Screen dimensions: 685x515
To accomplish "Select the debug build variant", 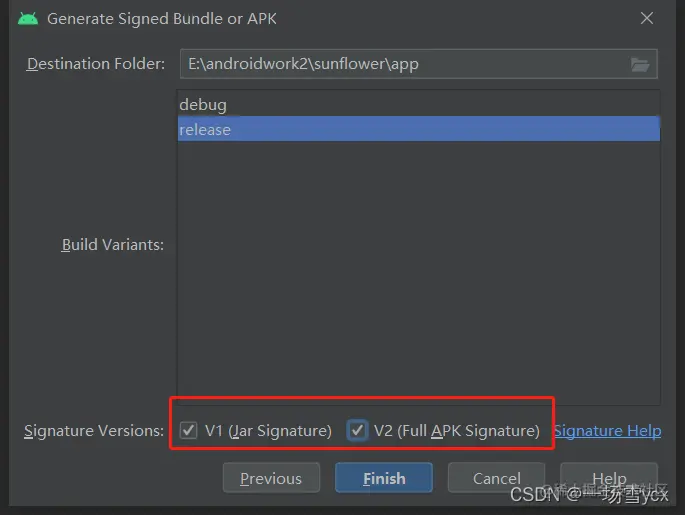I will click(x=419, y=104).
